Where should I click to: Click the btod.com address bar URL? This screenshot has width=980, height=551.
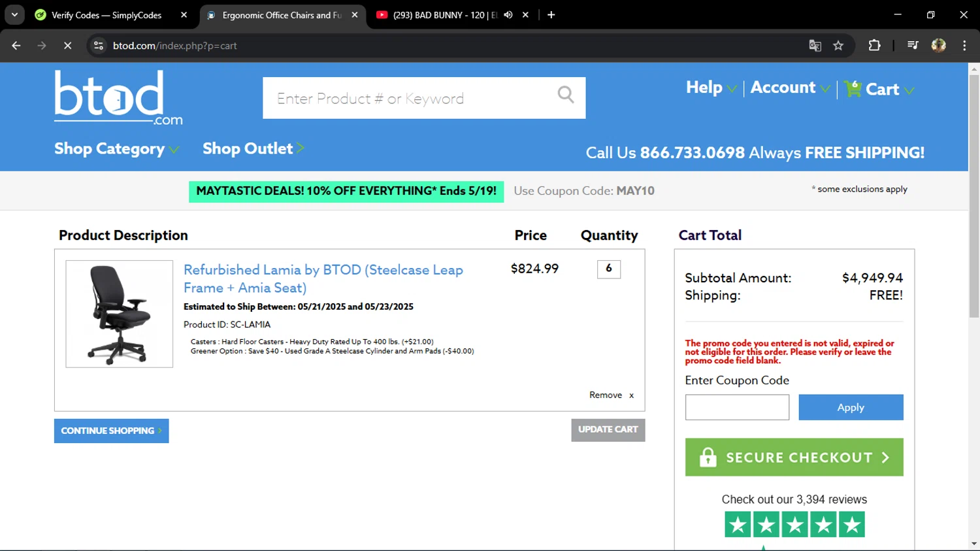174,46
